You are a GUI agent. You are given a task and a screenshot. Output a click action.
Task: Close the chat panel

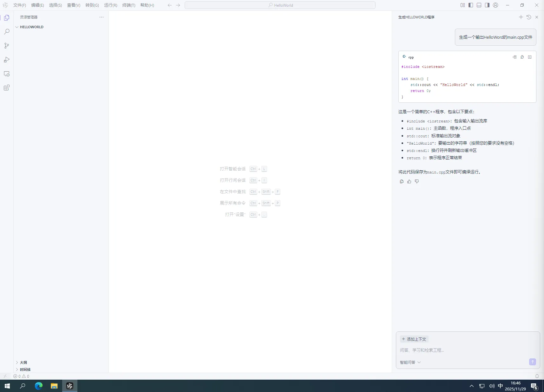click(537, 17)
